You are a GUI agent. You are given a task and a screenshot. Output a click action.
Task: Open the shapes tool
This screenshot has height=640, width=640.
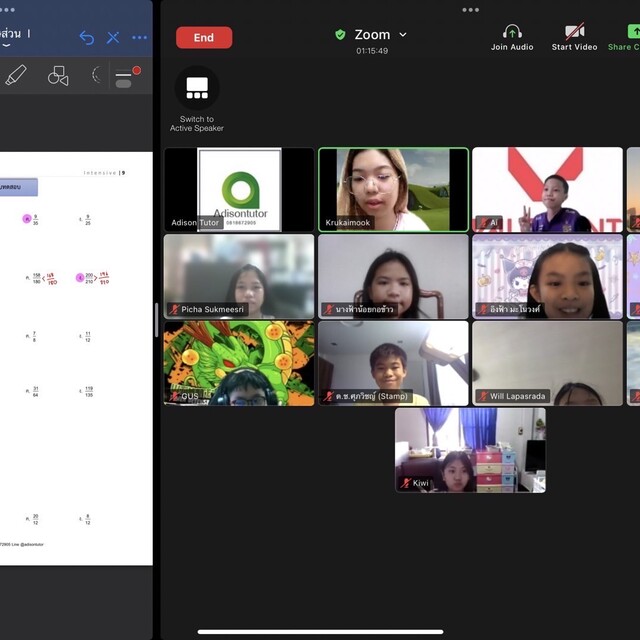pos(58,75)
